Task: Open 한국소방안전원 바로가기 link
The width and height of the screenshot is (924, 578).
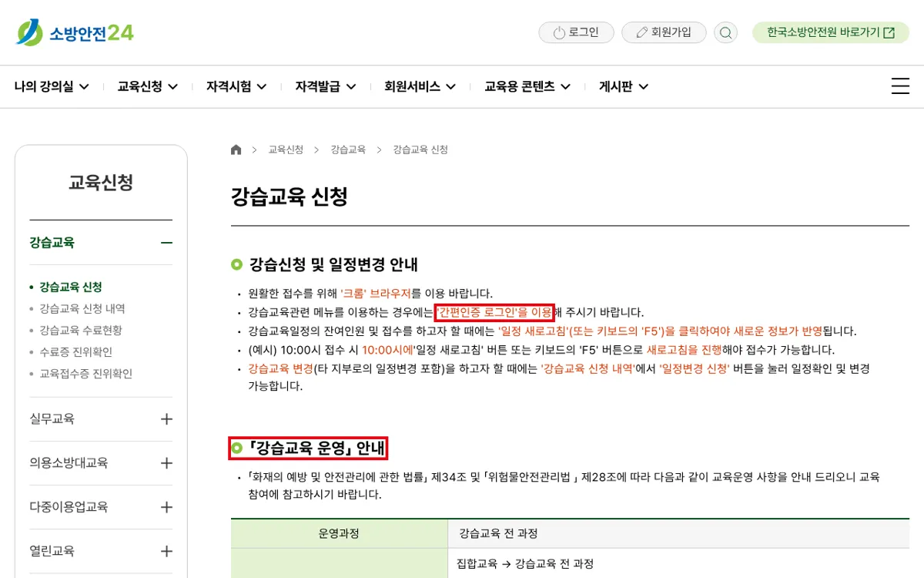Action: click(x=831, y=32)
